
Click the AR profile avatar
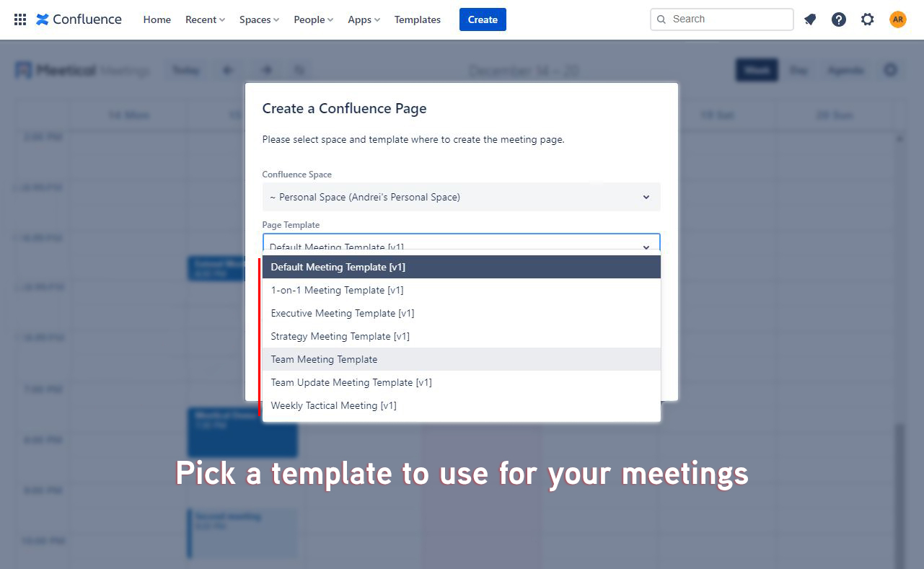(897, 19)
